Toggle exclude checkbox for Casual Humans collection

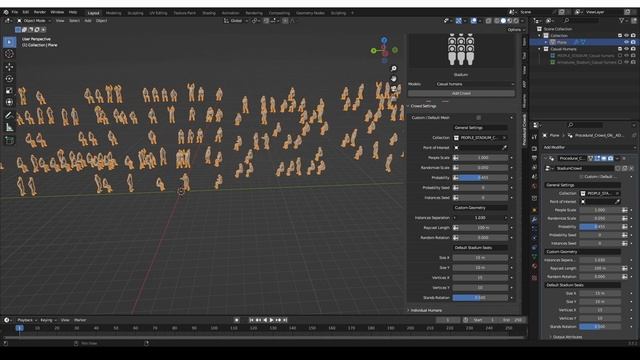point(620,49)
